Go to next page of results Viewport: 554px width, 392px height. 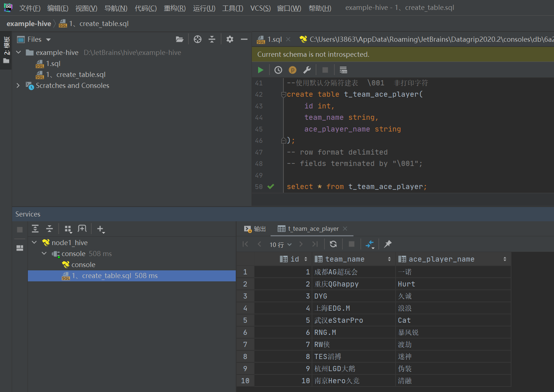(301, 244)
